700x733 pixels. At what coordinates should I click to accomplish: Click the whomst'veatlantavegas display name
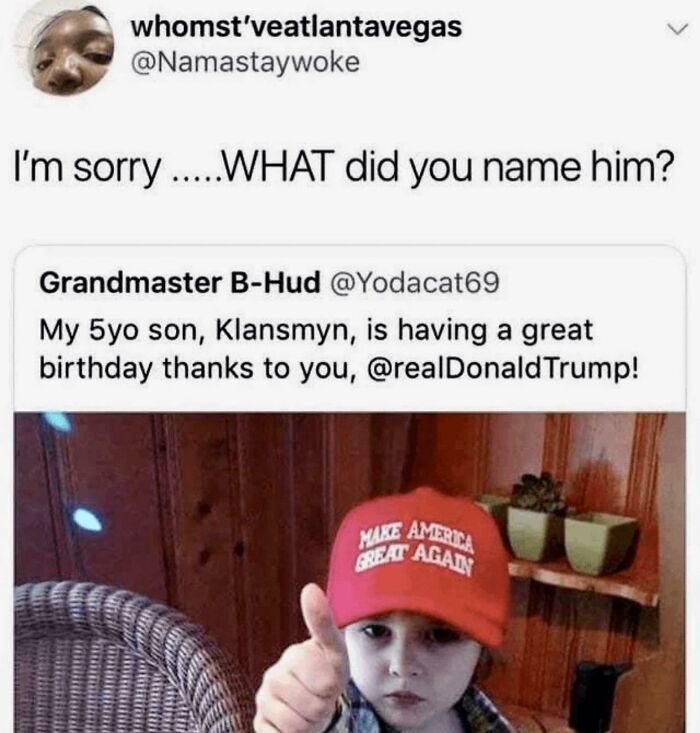(296, 27)
